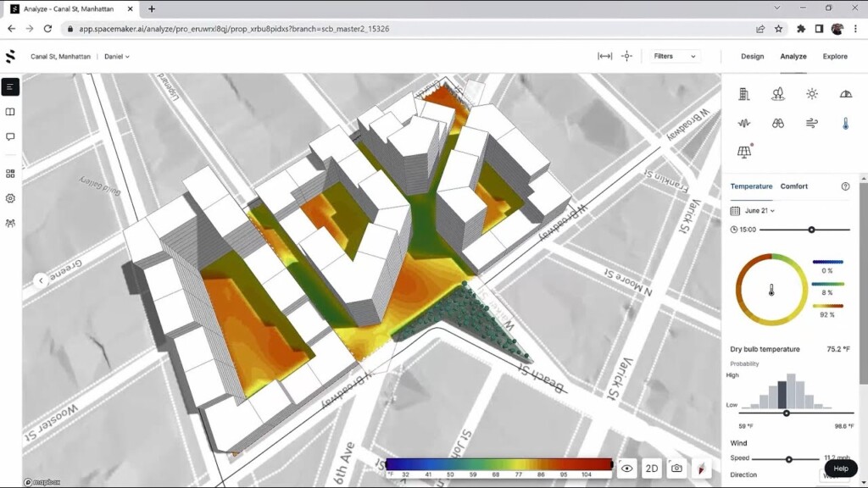Viewport: 868px width, 488px height.
Task: Click the highlighted probability histogram bar
Action: pyautogui.click(x=782, y=395)
